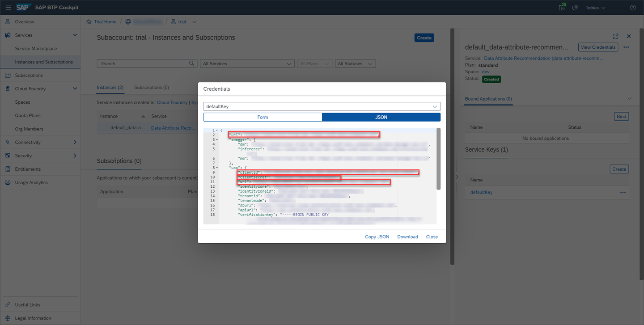This screenshot has width=644, height=325.
Task: Click the Cloud Foundry sidebar icon
Action: (8, 89)
